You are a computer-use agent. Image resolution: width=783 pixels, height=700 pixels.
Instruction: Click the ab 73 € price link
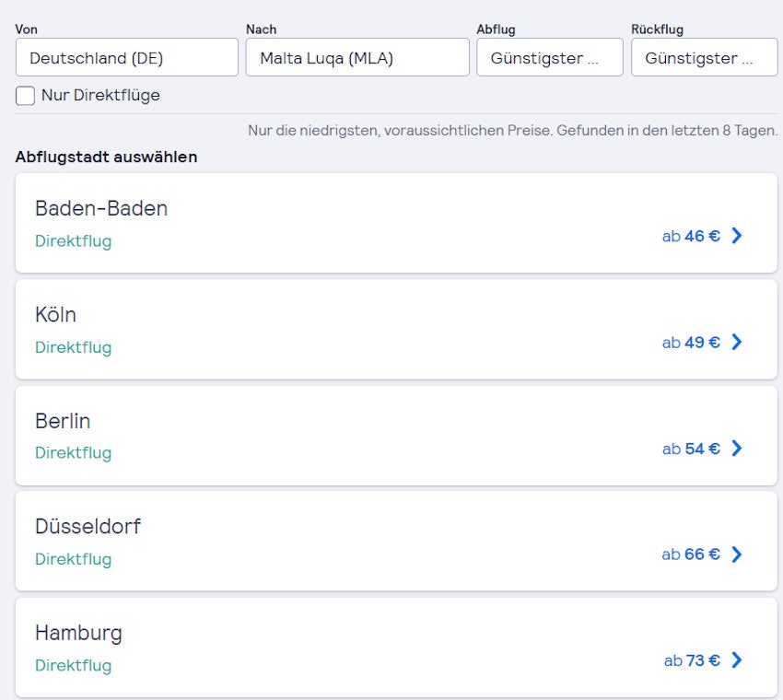(692, 660)
